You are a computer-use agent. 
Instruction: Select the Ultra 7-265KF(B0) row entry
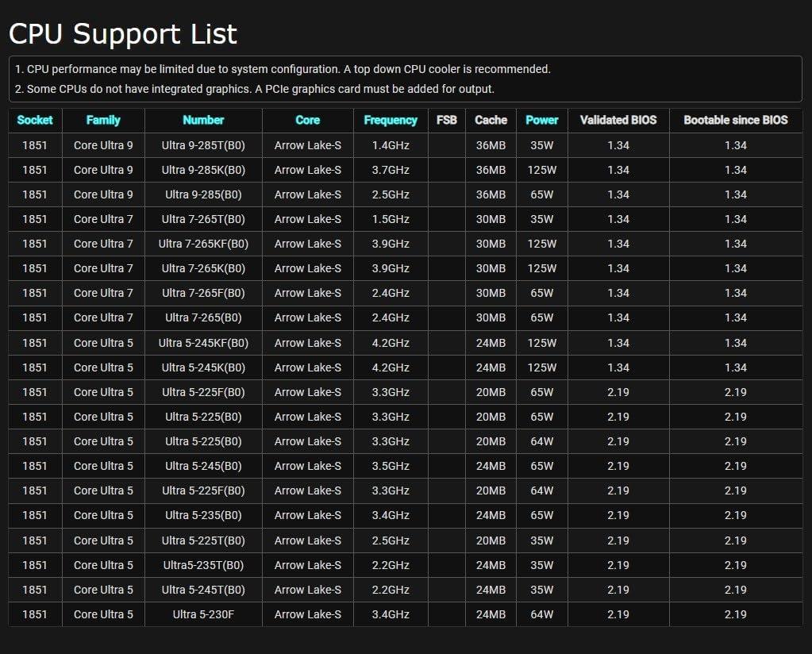point(203,244)
